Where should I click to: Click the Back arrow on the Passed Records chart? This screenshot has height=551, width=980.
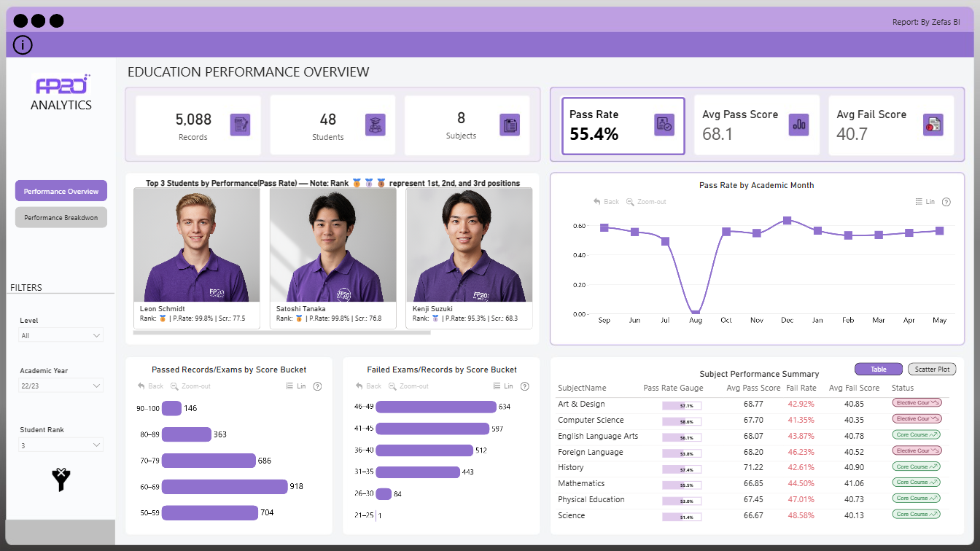(x=149, y=386)
